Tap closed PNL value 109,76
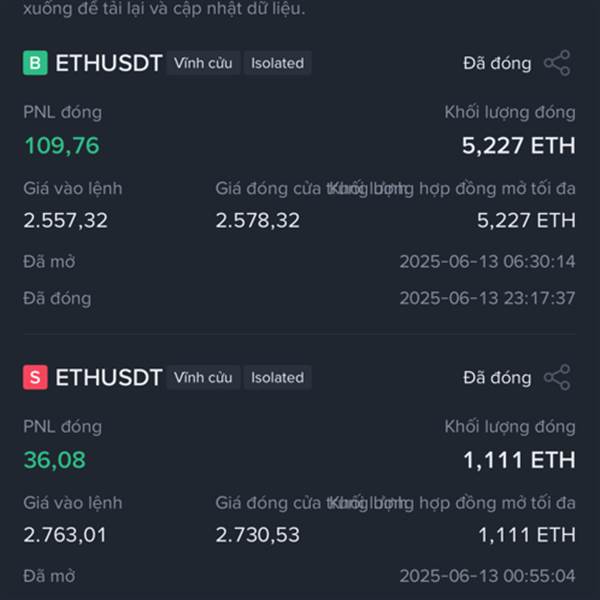Image resolution: width=600 pixels, height=600 pixels. pyautogui.click(x=62, y=146)
